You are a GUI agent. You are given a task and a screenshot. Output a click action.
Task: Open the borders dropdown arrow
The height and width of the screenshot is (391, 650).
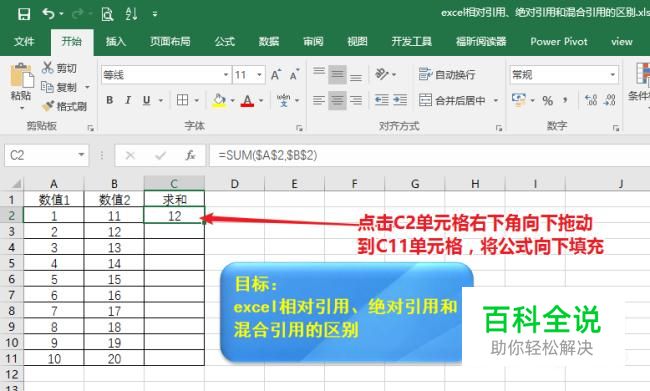196,100
